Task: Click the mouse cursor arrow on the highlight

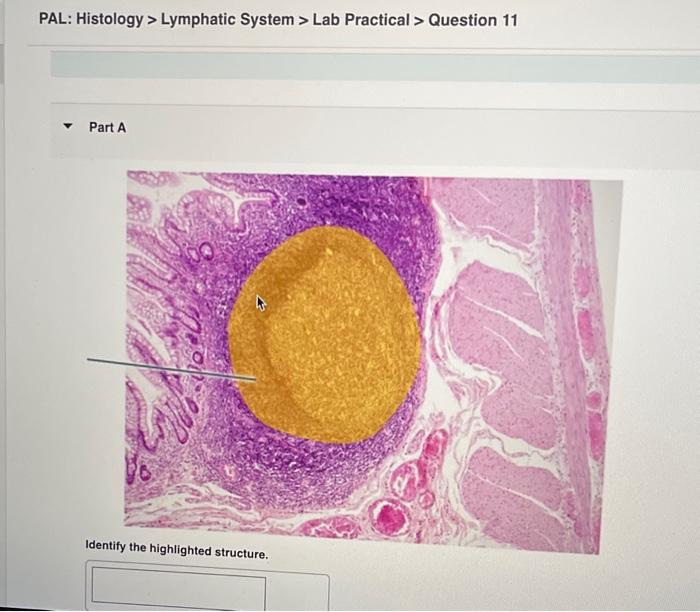Action: click(261, 303)
